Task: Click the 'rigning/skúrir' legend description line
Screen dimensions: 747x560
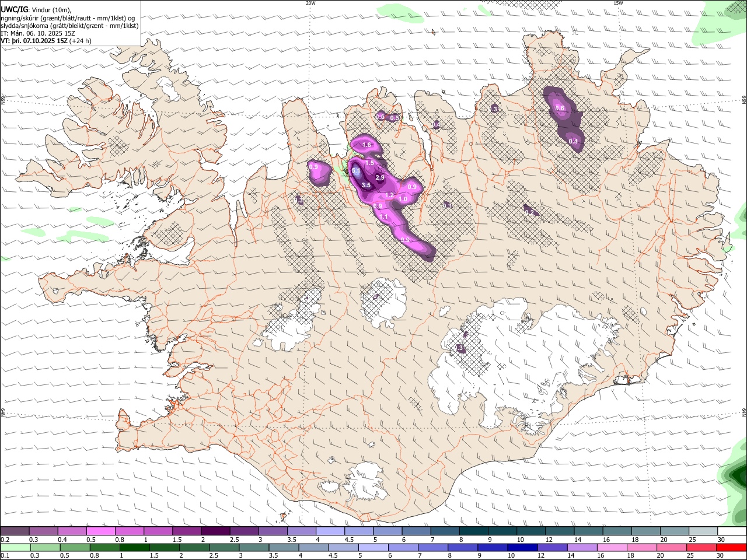Action: [x=68, y=17]
